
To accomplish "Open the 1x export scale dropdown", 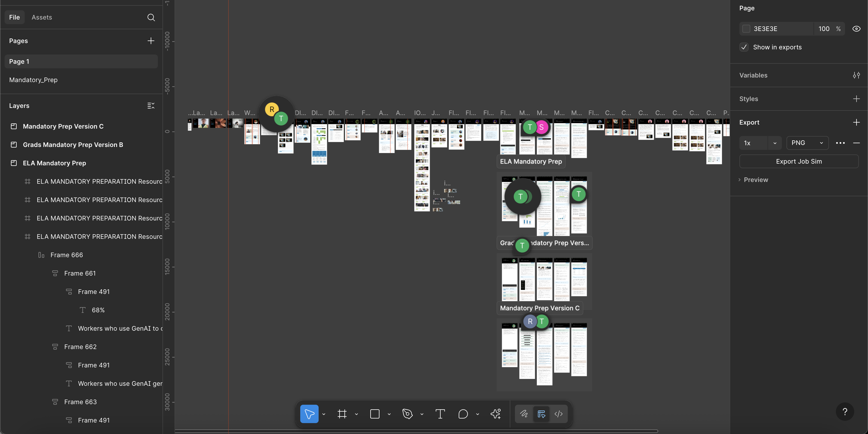I will (x=775, y=143).
